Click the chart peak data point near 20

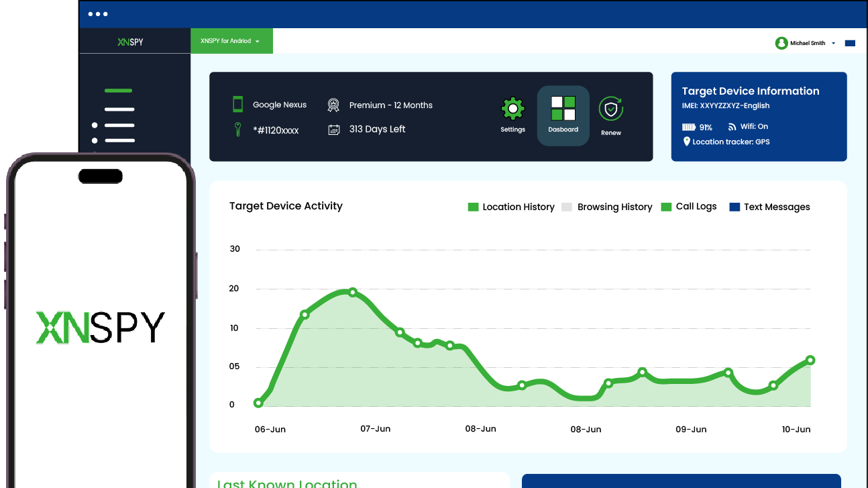352,292
